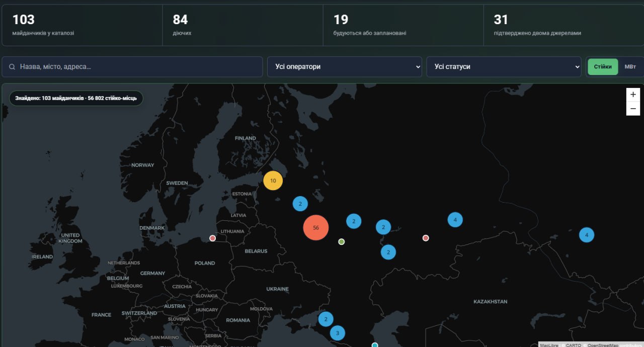Open the 3 cluster marker near the Black Sea
The height and width of the screenshot is (347, 644).
[338, 333]
